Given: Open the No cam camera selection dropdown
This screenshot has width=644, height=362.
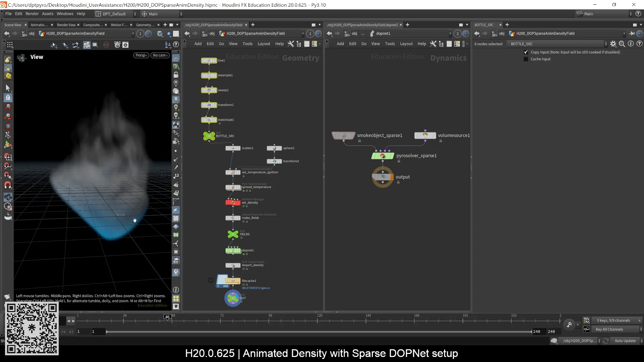Looking at the screenshot, I should click(x=160, y=55).
